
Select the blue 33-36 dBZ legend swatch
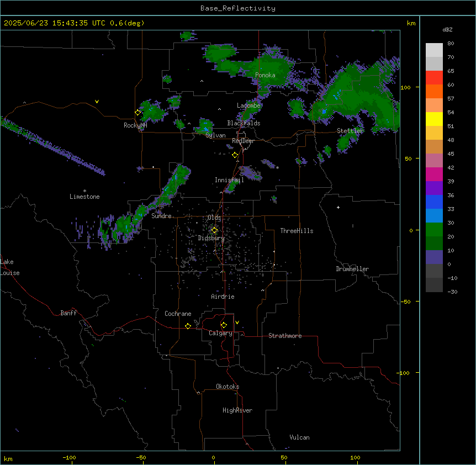tap(434, 202)
